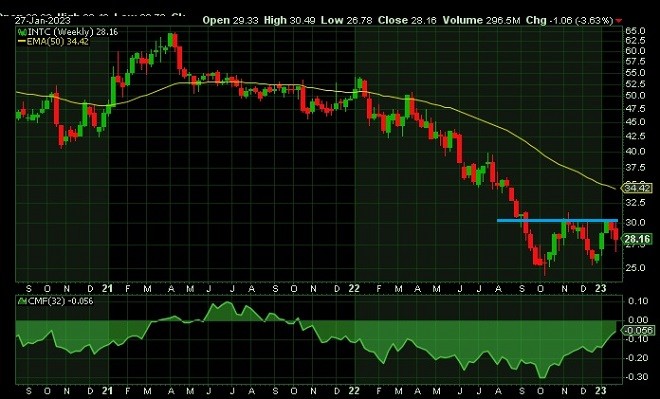Click year 21 on the CMF panel time axis
The height and width of the screenshot is (399, 660).
(107, 391)
